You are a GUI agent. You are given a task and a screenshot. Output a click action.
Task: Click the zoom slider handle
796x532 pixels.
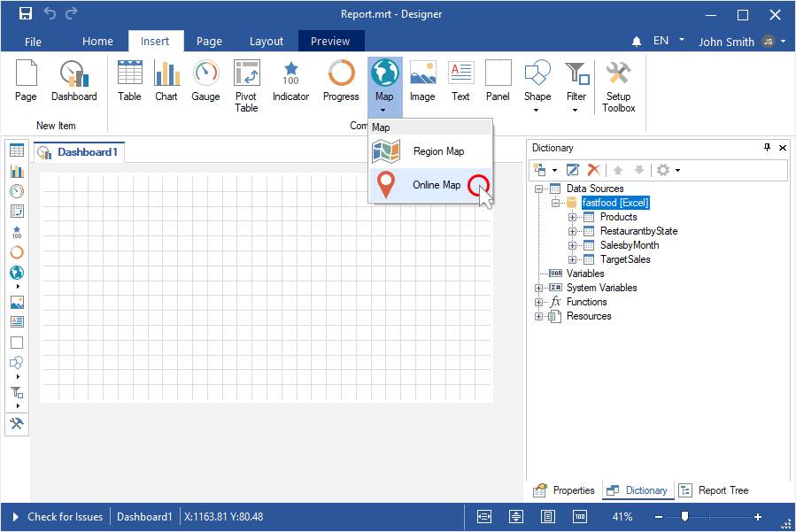pos(684,517)
